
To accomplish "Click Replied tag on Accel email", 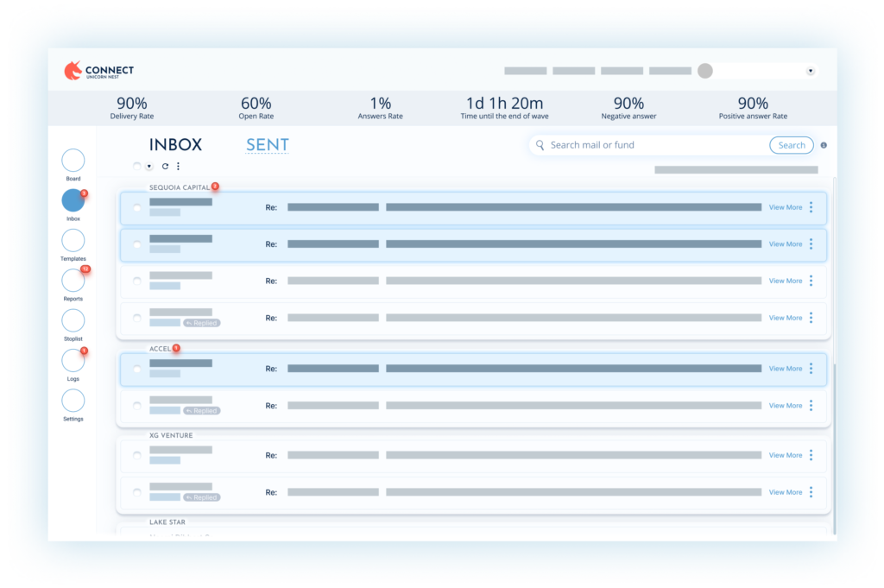I will coord(202,410).
